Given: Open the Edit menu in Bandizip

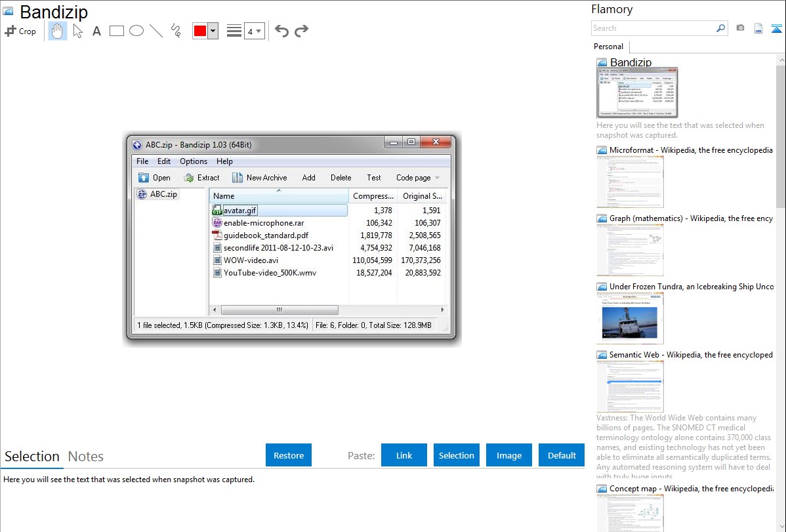Looking at the screenshot, I should [x=164, y=161].
